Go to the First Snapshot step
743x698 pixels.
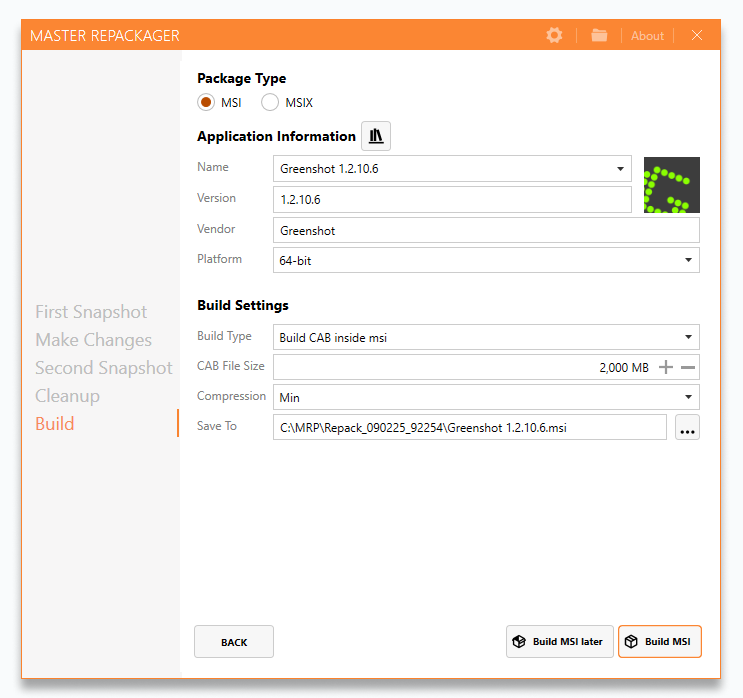click(91, 312)
